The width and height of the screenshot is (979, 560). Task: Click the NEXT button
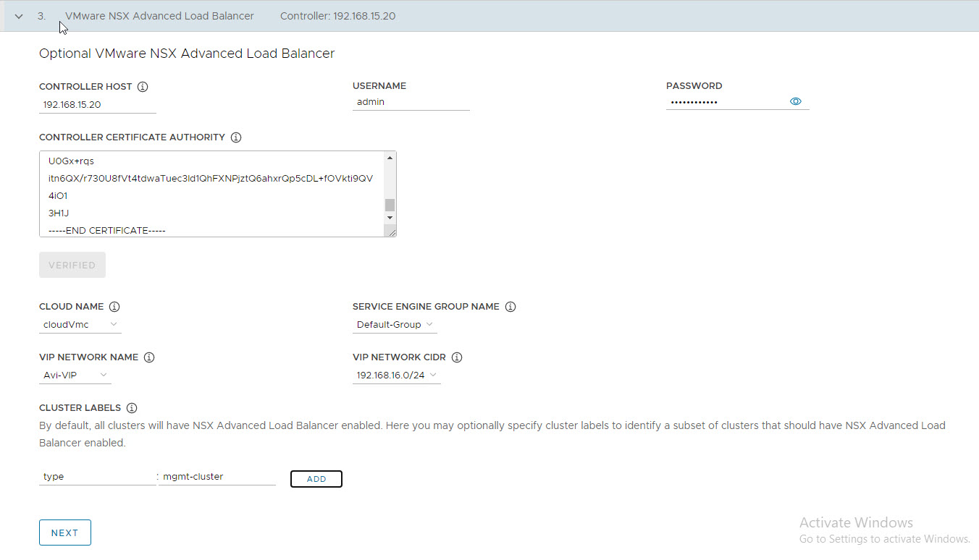click(64, 533)
